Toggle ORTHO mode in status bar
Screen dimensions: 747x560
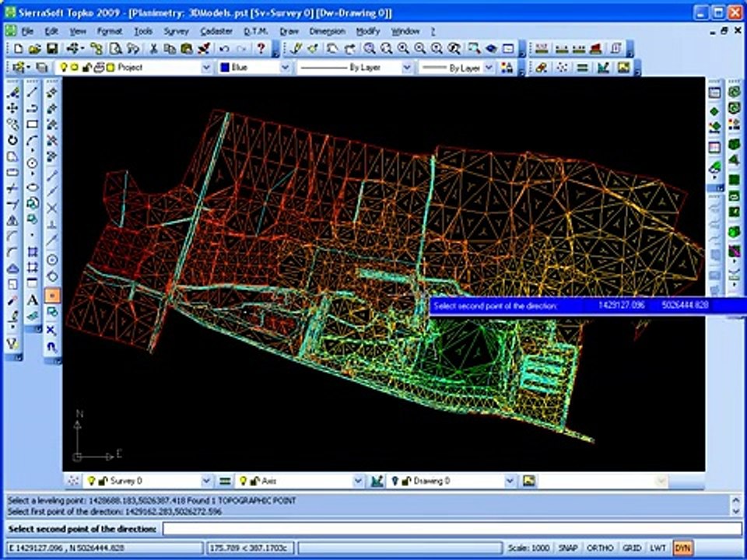(x=600, y=548)
